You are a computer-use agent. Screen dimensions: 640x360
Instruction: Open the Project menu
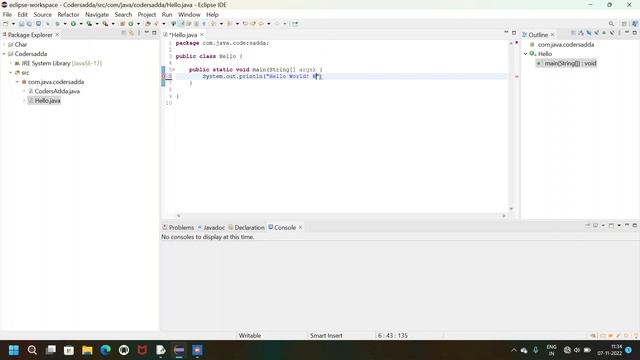[x=147, y=14]
